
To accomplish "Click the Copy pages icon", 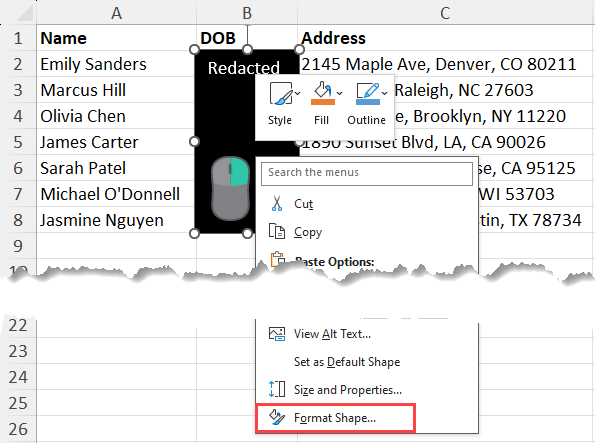I will (277, 231).
